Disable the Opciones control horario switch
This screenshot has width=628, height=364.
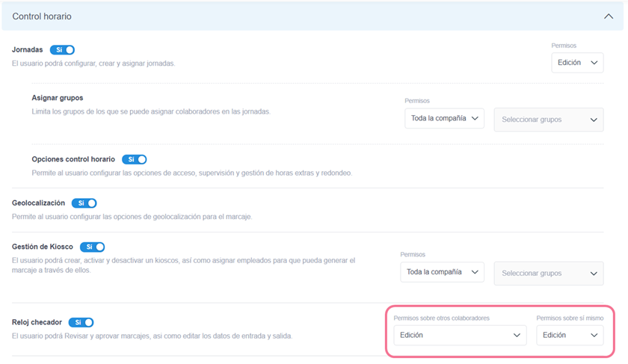click(134, 159)
